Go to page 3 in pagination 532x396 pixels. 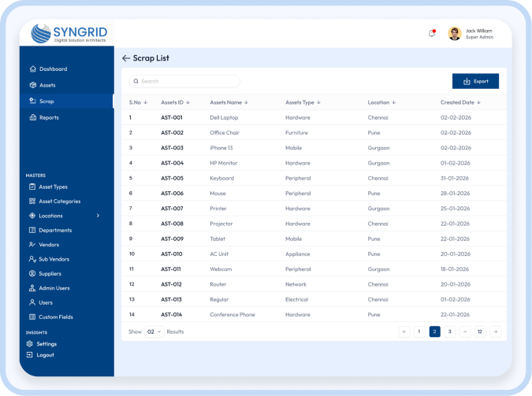click(x=449, y=331)
